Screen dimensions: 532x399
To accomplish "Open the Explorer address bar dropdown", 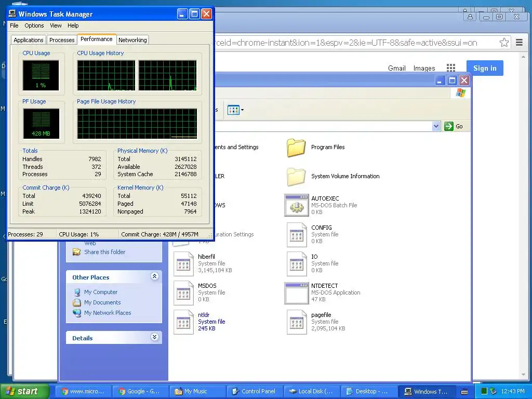I will tap(436, 126).
